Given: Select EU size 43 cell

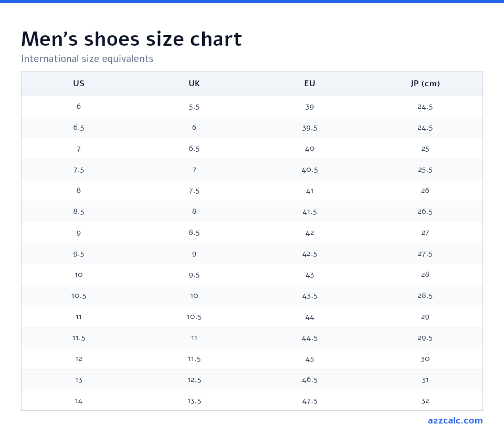Looking at the screenshot, I should click(x=310, y=275).
